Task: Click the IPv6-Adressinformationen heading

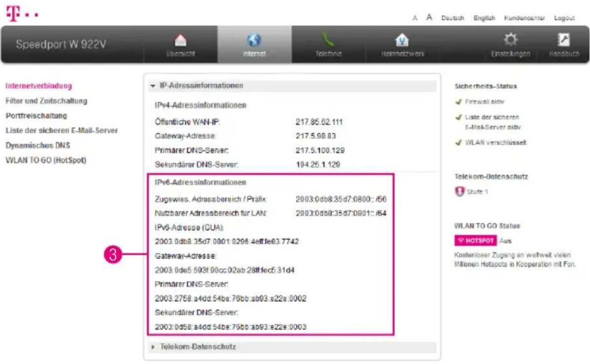Action: click(200, 182)
